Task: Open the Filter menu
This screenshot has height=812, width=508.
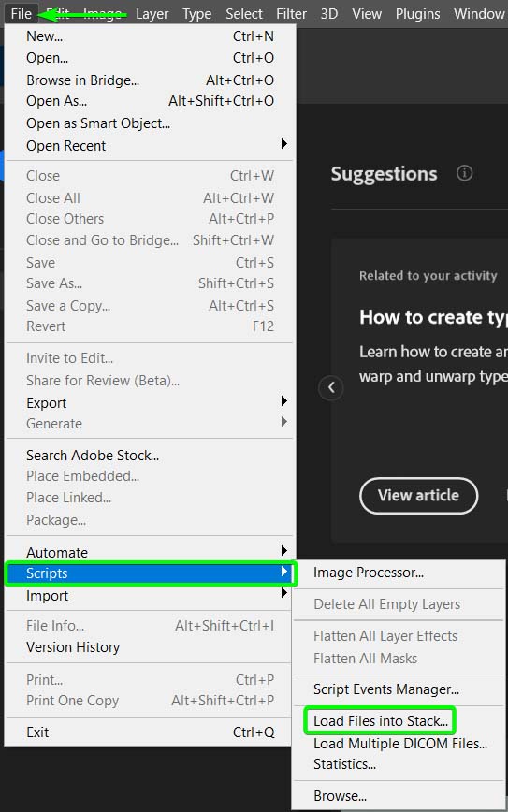Action: [291, 14]
